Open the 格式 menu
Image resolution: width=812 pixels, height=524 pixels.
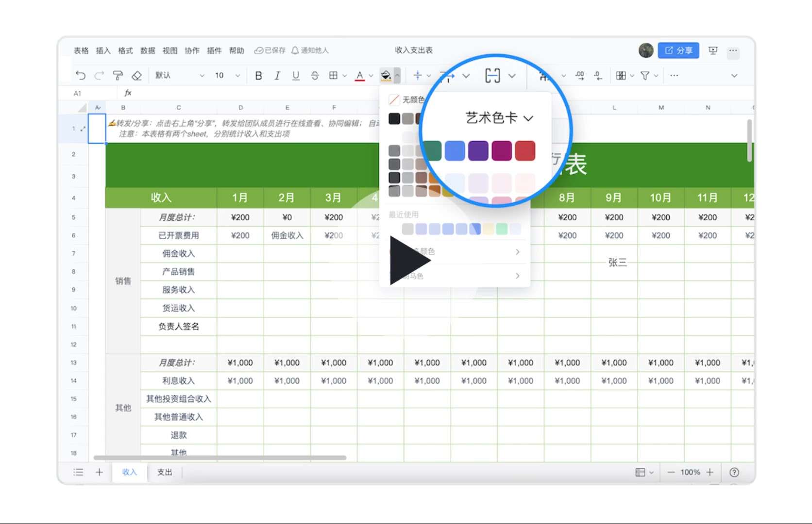[x=125, y=50]
